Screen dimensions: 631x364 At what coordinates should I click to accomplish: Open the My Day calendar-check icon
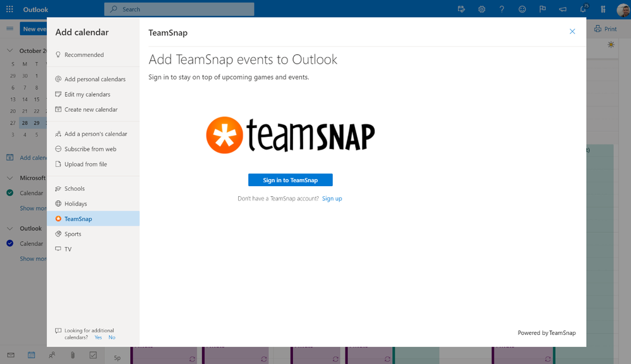[x=461, y=9]
